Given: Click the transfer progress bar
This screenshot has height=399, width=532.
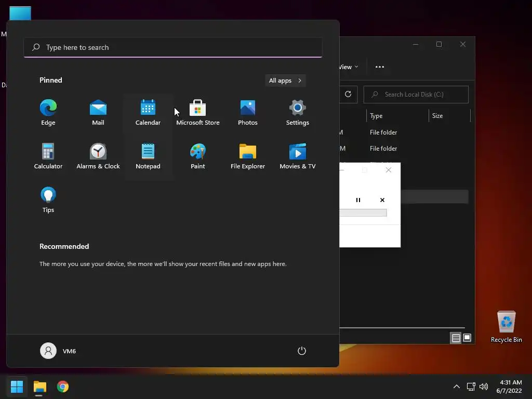Looking at the screenshot, I should [x=363, y=212].
